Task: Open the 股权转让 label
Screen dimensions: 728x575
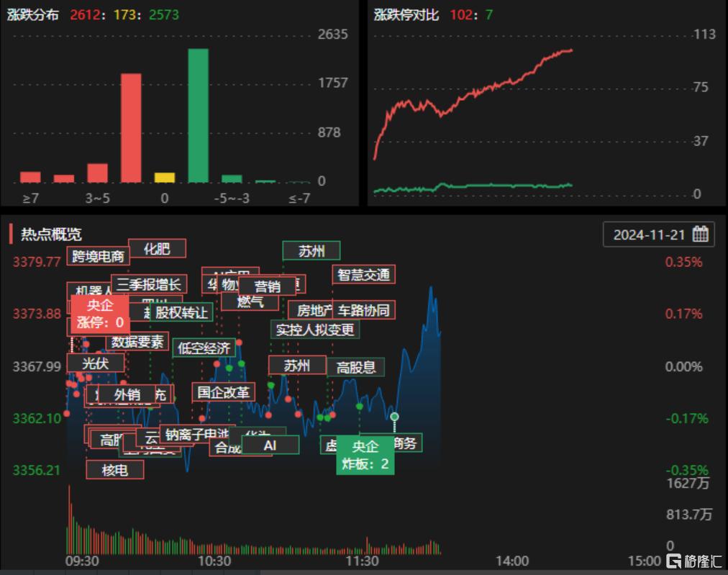Action: [181, 312]
